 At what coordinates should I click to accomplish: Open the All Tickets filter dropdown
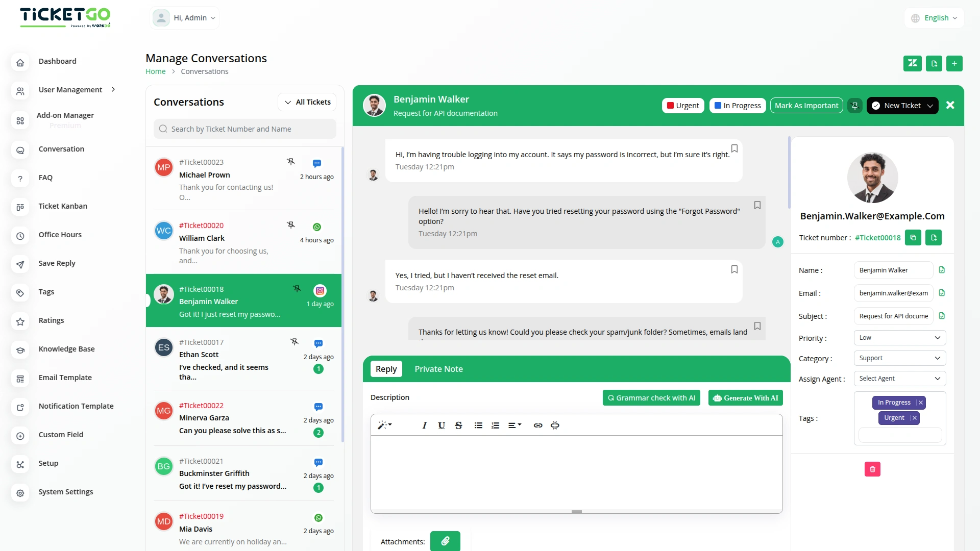307,102
